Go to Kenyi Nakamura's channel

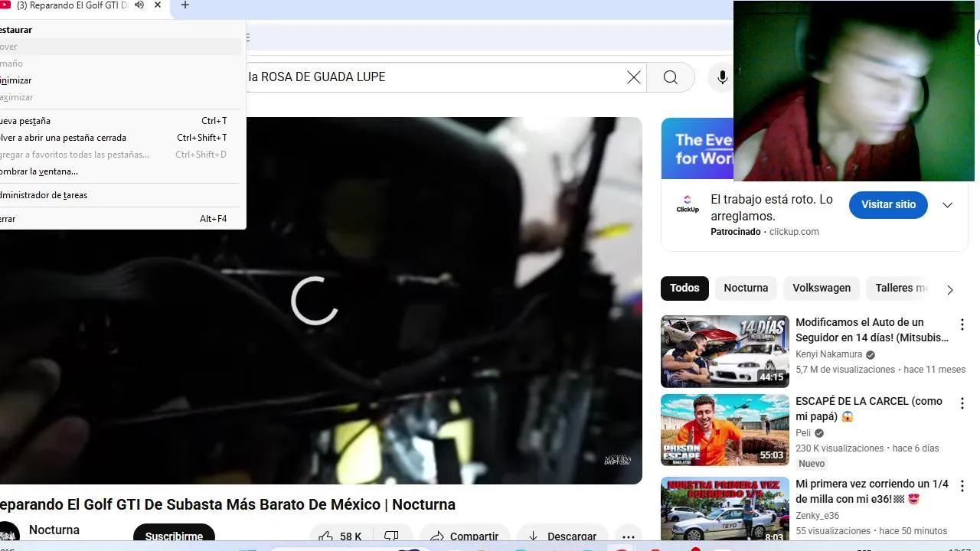click(x=829, y=354)
